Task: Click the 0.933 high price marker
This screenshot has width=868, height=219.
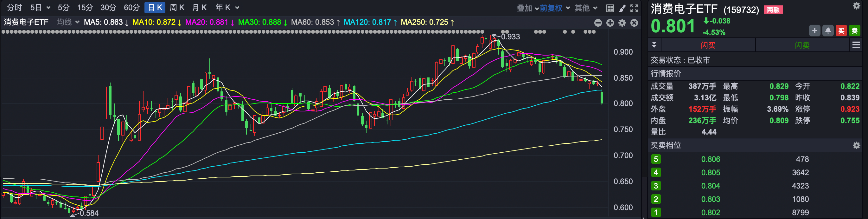Action: coord(510,37)
